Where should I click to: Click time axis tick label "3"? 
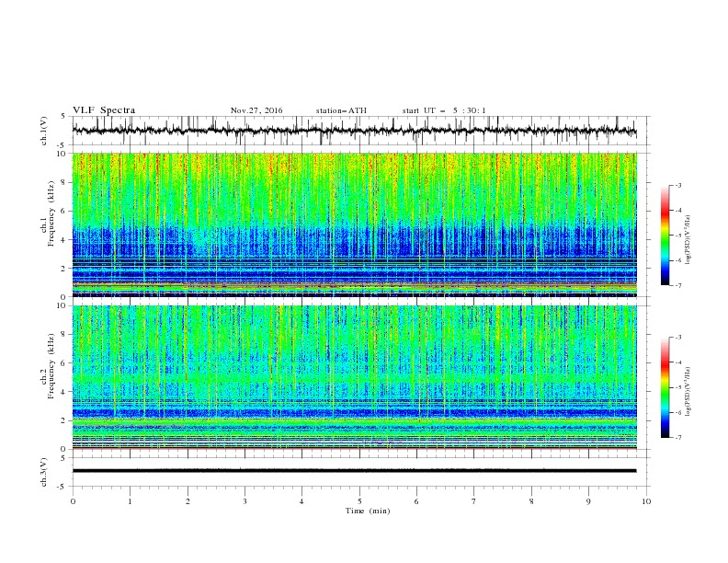coord(245,501)
